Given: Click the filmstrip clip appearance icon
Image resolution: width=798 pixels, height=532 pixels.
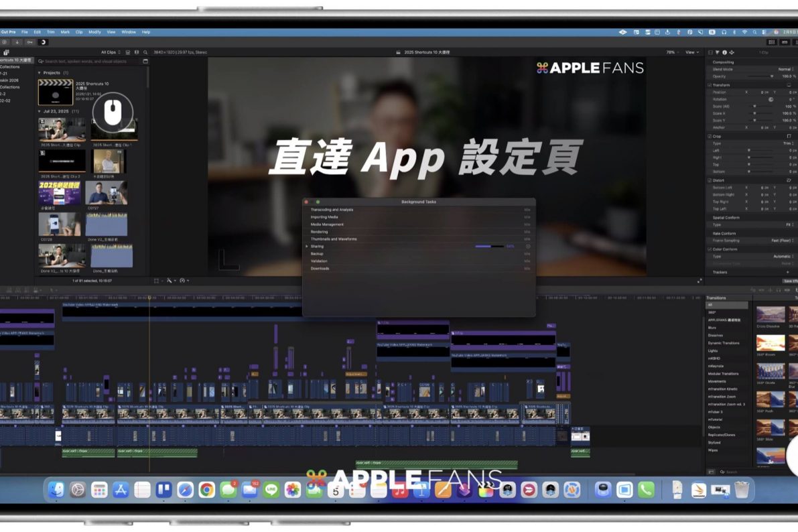Looking at the screenshot, I should tap(127, 52).
